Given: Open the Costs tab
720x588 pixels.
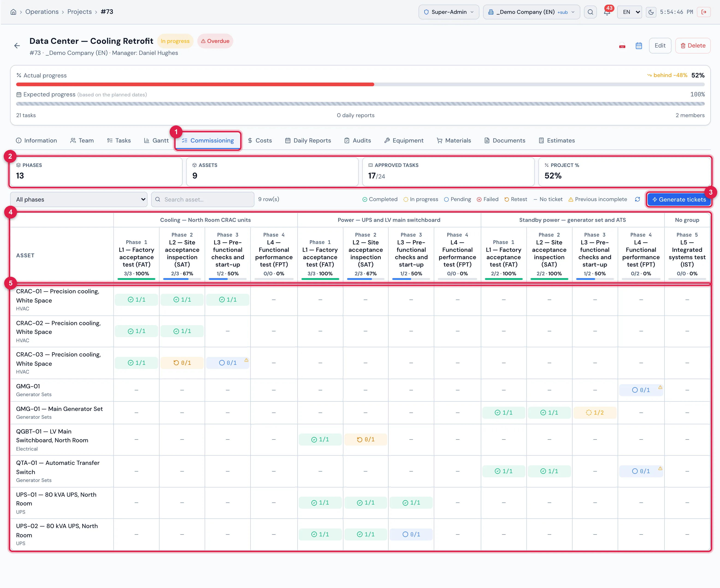Looking at the screenshot, I should tap(260, 141).
